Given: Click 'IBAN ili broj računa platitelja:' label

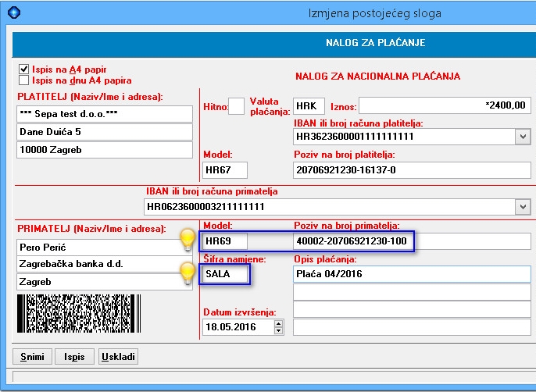Looking at the screenshot, I should tap(358, 123).
